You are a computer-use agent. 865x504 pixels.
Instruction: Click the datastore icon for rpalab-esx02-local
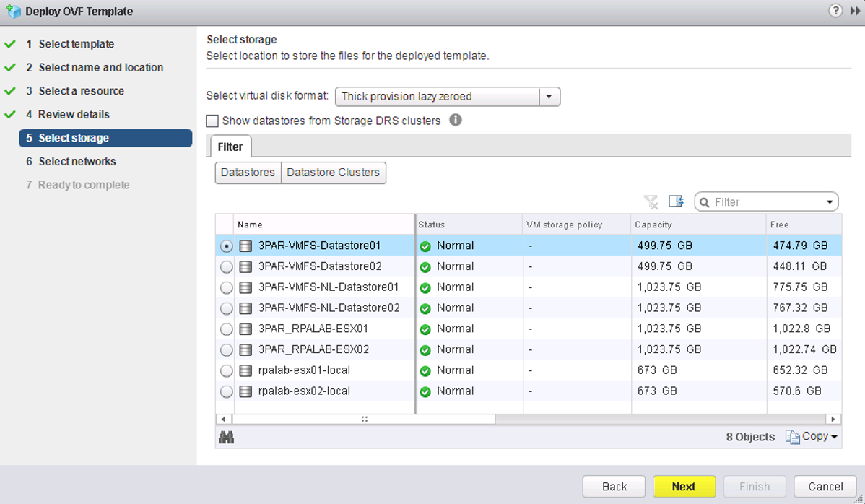tap(245, 391)
